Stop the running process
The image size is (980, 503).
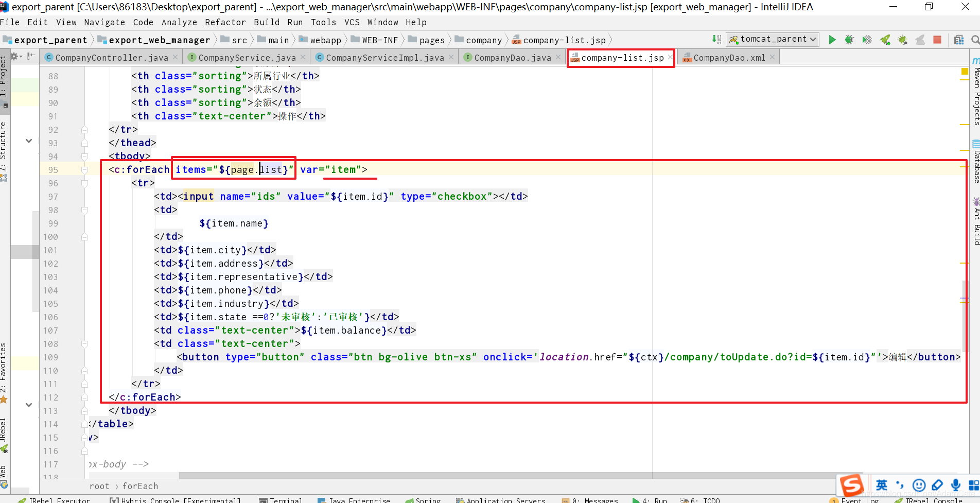coord(937,40)
